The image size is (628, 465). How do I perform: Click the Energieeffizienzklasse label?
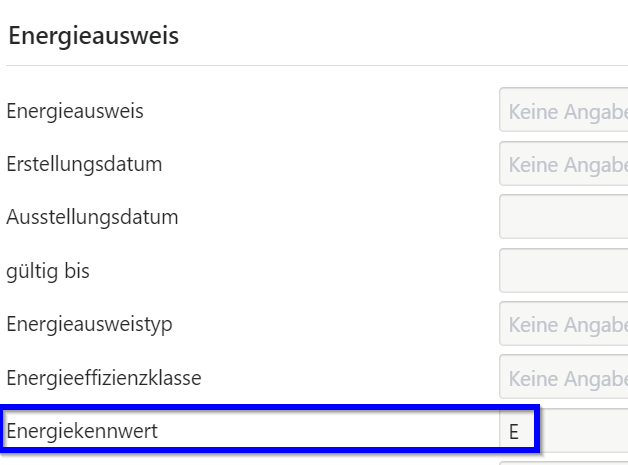point(104,379)
